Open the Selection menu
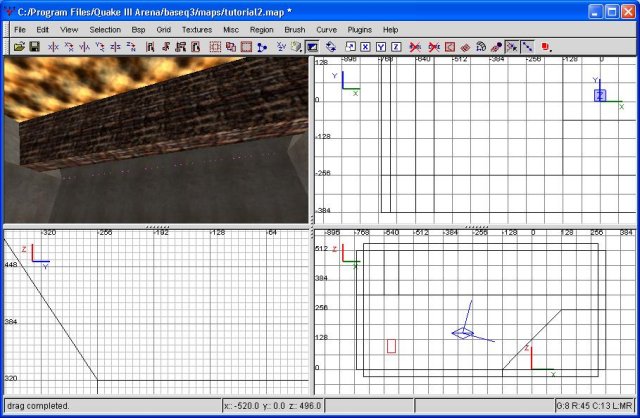This screenshot has width=640, height=418. tap(105, 29)
